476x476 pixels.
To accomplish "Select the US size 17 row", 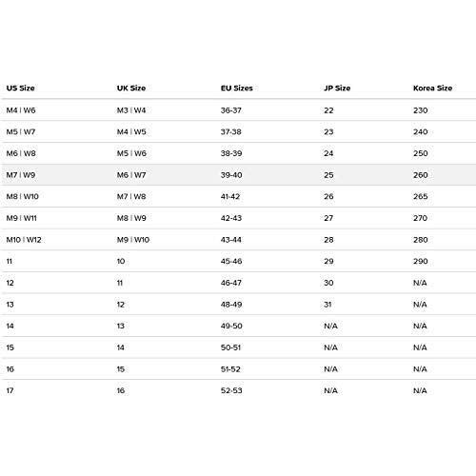I will (238, 390).
